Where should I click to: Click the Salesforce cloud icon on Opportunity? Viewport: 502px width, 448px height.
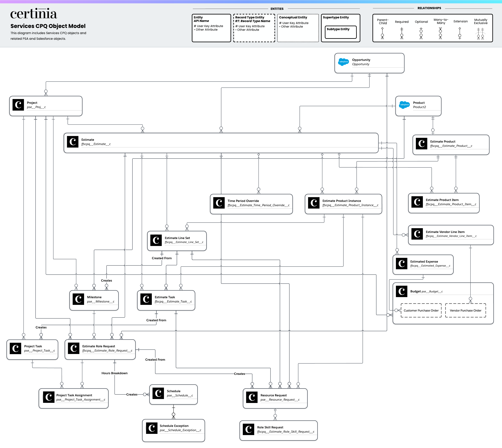(343, 62)
